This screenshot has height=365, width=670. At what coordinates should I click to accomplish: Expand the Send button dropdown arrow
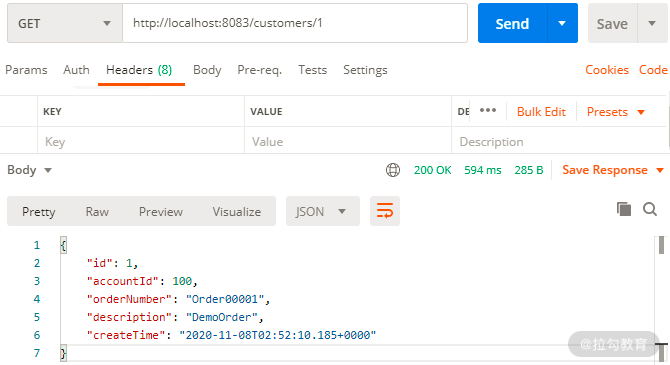pyautogui.click(x=562, y=24)
